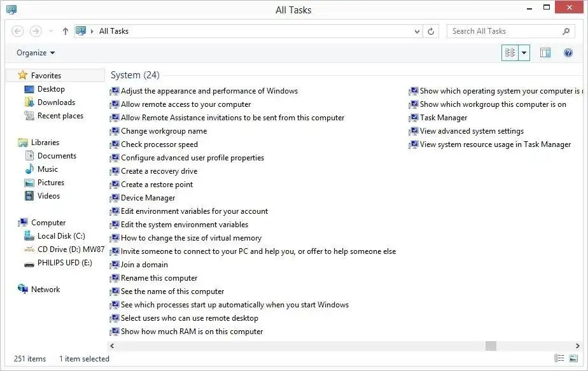Select Local Disk (C:) drive
Screen dimensions: 588x371
(61, 236)
